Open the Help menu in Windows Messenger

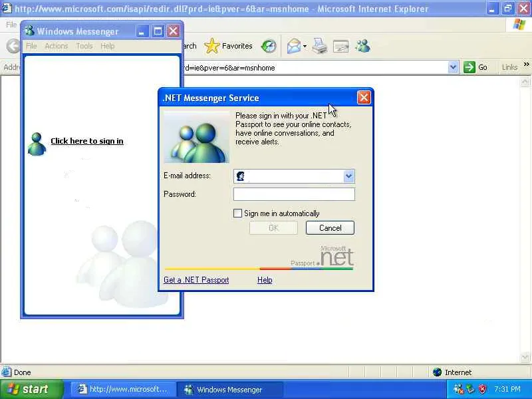tap(107, 46)
